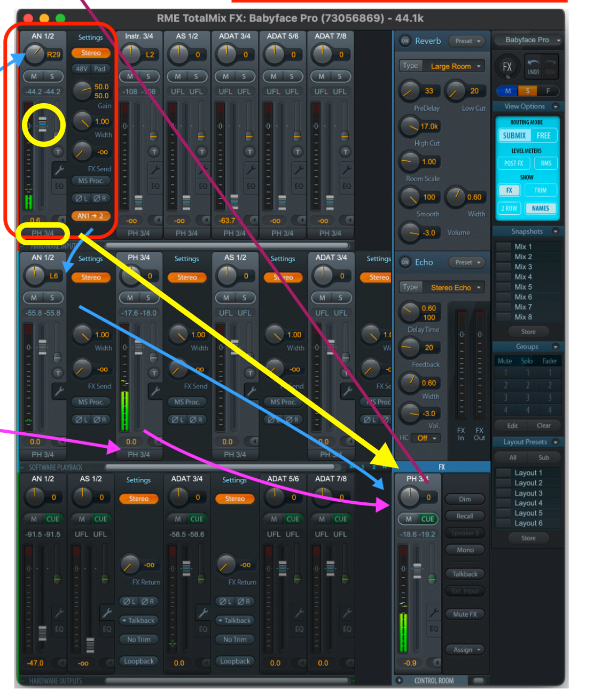Screen dimensions: 594x700
Task: Open the HC Off dropdown in Echo
Action: click(426, 438)
